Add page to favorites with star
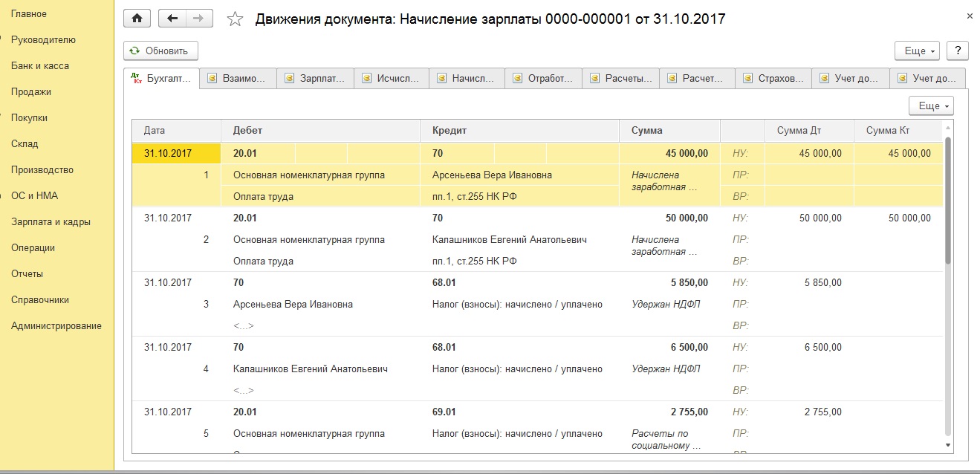980x474 pixels. coord(235,19)
